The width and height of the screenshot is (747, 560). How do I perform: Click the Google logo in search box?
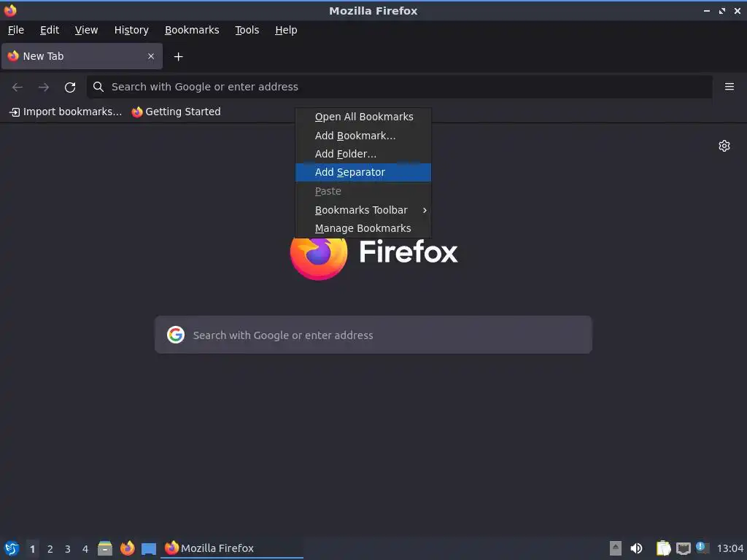[x=176, y=335]
